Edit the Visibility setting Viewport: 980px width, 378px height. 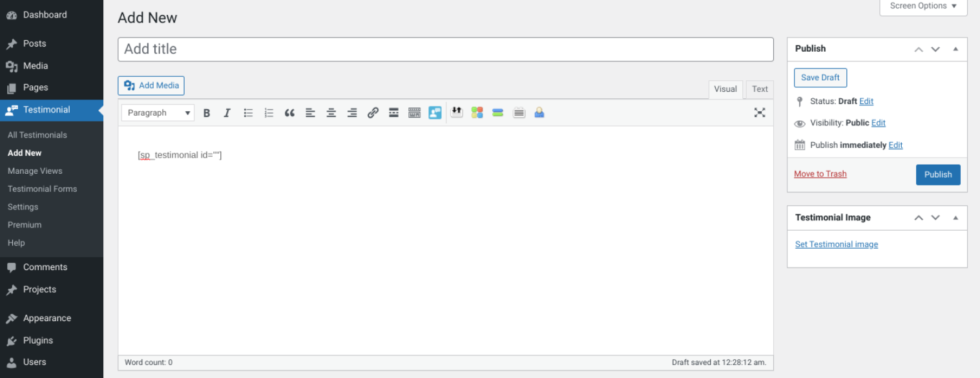879,123
